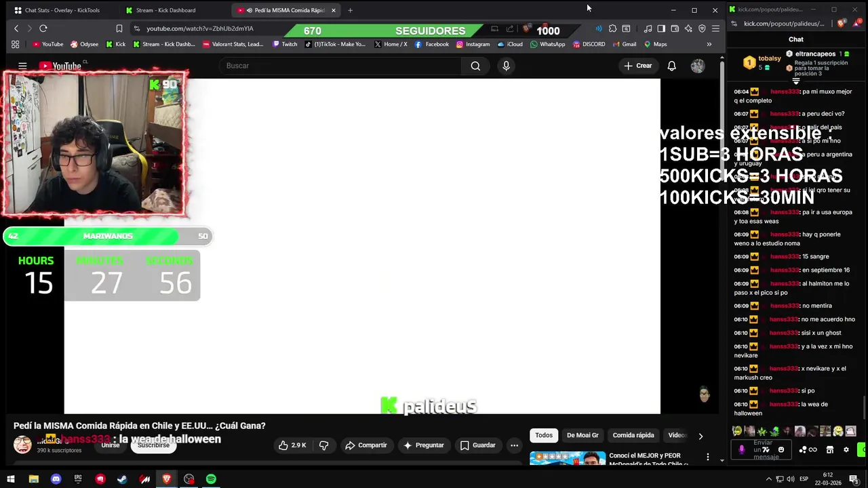Activate voice search microphone icon
868x488 pixels.
[x=506, y=66]
